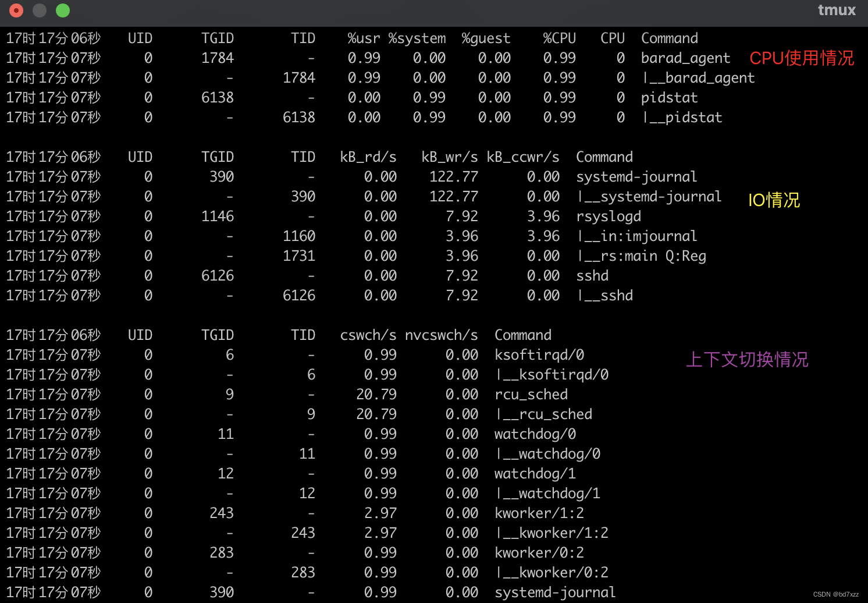868x603 pixels.
Task: Click the |__watchdog/1 thread command
Action: click(x=548, y=494)
